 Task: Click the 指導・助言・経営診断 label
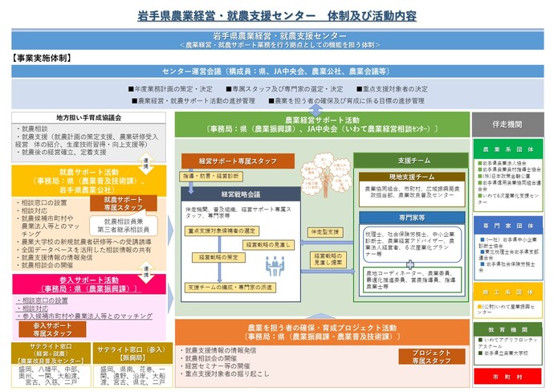pyautogui.click(x=211, y=176)
